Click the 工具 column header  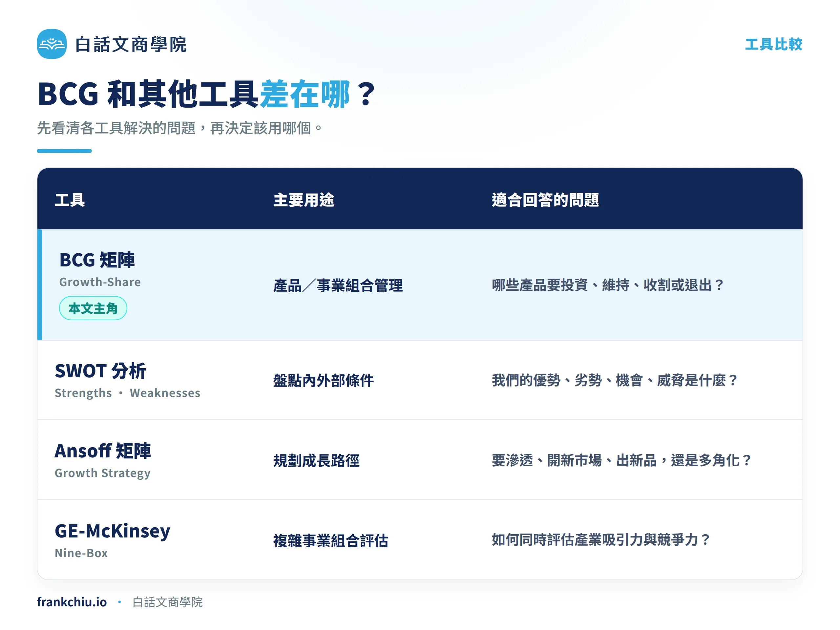pos(70,200)
